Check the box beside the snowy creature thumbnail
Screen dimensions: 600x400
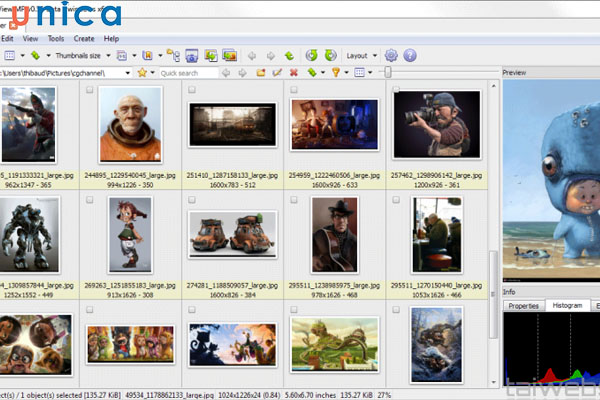coord(396,310)
